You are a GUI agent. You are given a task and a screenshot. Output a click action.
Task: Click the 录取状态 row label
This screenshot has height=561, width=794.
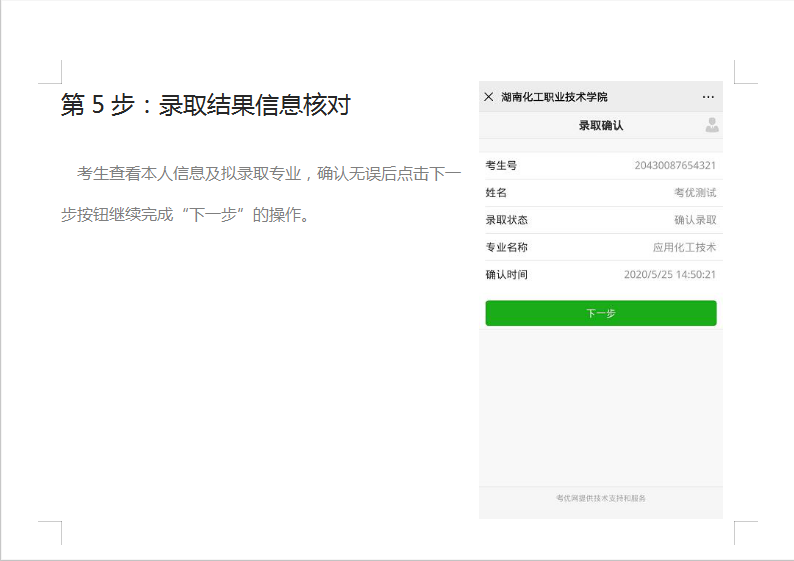click(x=506, y=220)
